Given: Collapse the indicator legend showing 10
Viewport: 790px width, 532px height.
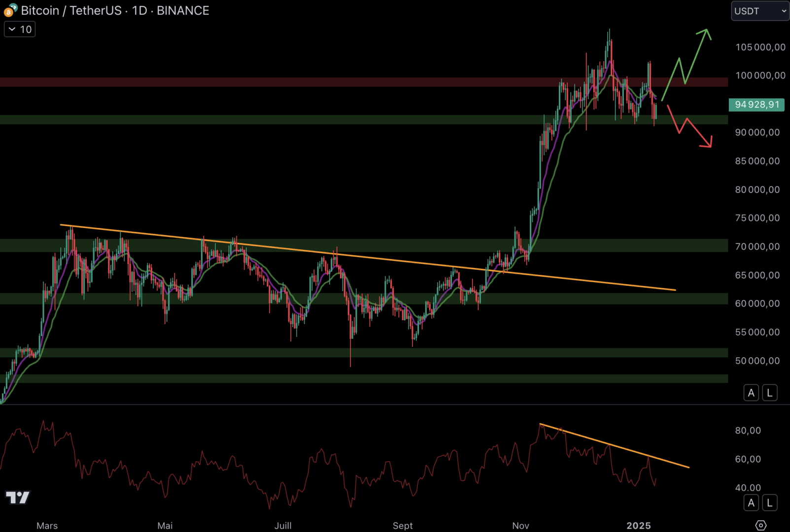Looking at the screenshot, I should (20, 30).
